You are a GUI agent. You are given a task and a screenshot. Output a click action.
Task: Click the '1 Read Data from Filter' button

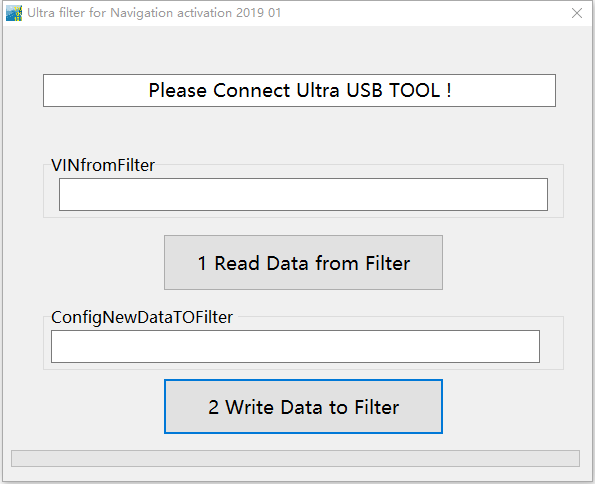pyautogui.click(x=303, y=263)
